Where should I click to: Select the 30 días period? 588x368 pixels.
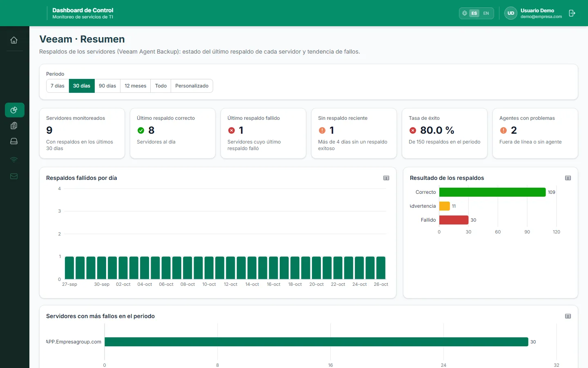pos(82,86)
